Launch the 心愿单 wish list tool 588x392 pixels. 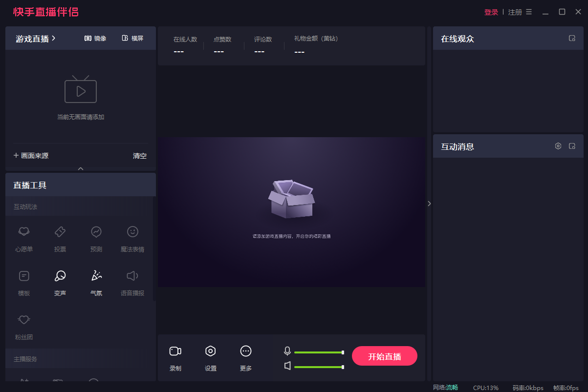[x=23, y=238]
